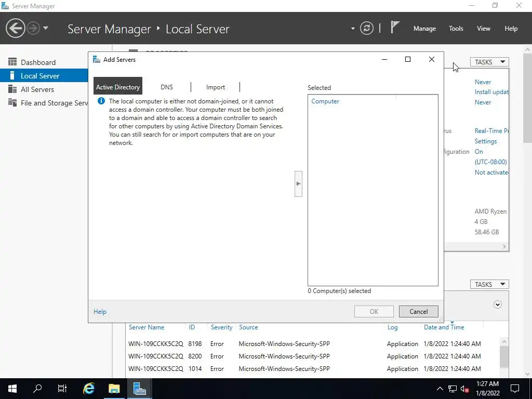The image size is (532, 399).
Task: Open taskbar Search
Action: pos(37,389)
